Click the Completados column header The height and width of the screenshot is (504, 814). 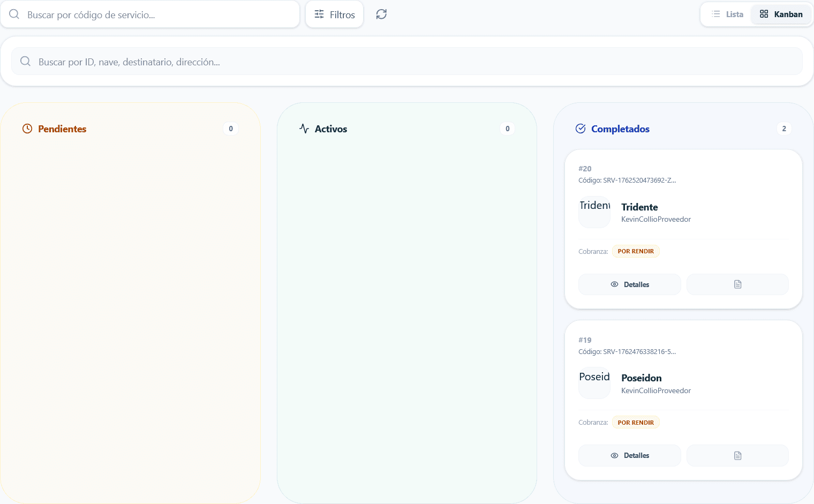[x=620, y=129]
